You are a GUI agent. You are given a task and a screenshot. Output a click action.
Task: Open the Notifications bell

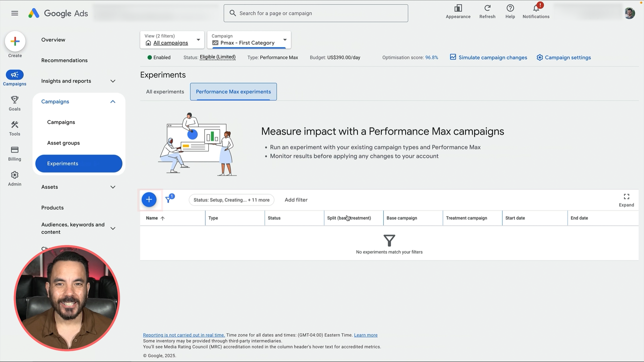coord(536,8)
